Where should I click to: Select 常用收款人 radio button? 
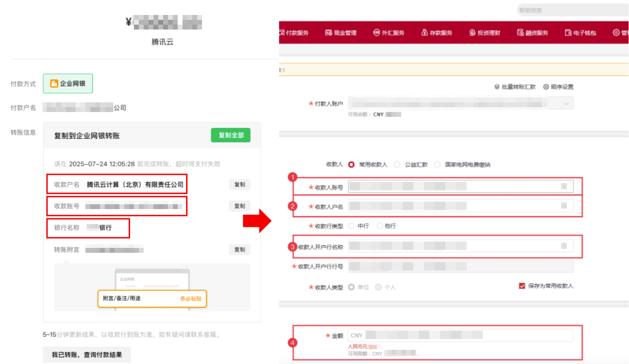351,165
